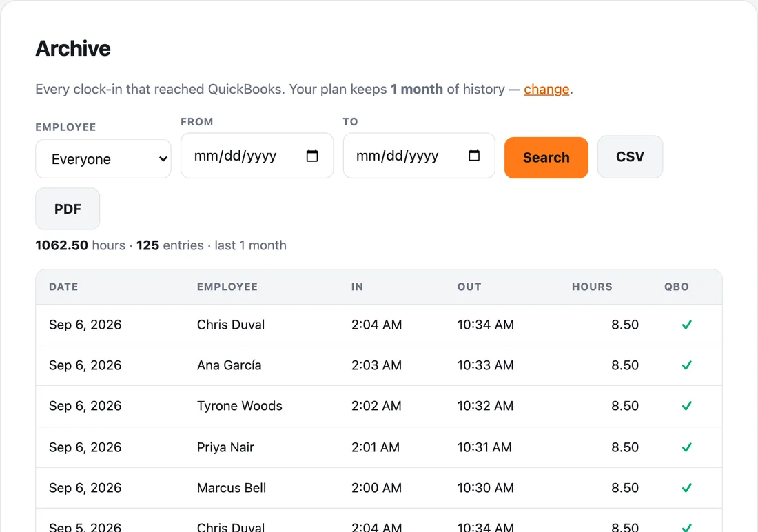Click the orange Search button

[x=546, y=158]
